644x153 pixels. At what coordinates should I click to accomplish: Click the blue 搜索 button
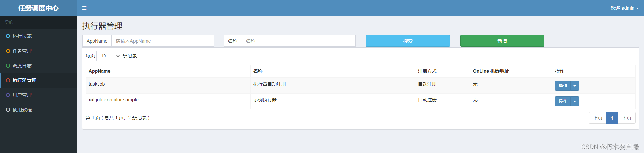point(408,41)
